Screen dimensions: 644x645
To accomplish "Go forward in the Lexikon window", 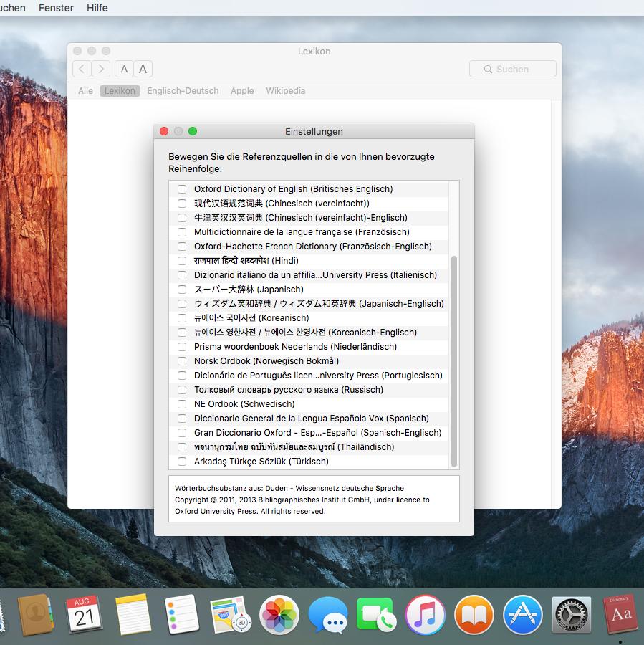I will (101, 69).
